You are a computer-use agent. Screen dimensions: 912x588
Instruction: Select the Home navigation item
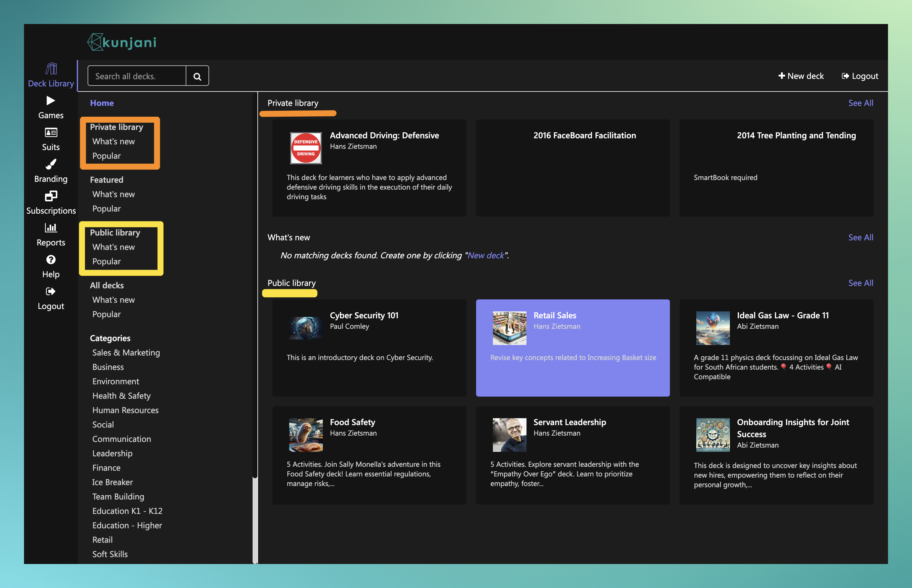[102, 103]
